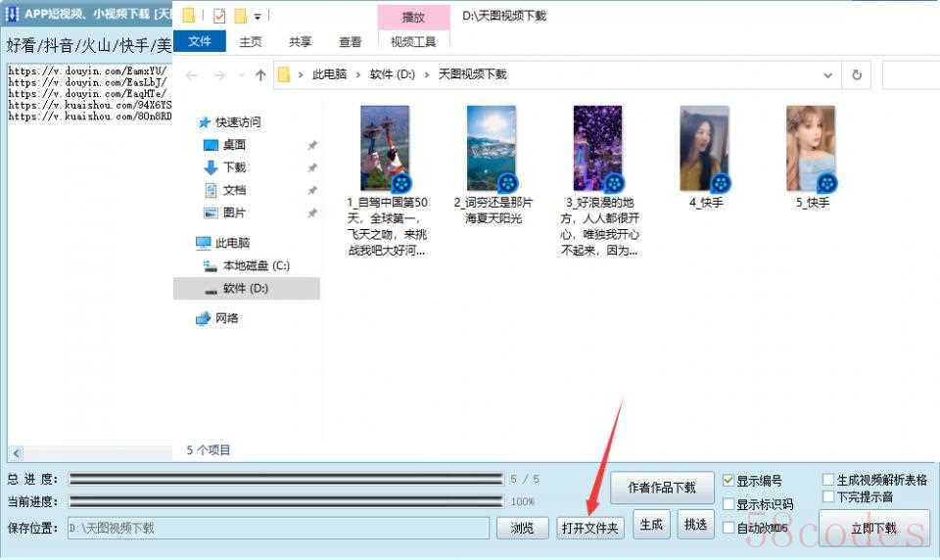This screenshot has height=560, width=940.
Task: Enable the 自动改MD5 checkbox
Action: pyautogui.click(x=728, y=528)
